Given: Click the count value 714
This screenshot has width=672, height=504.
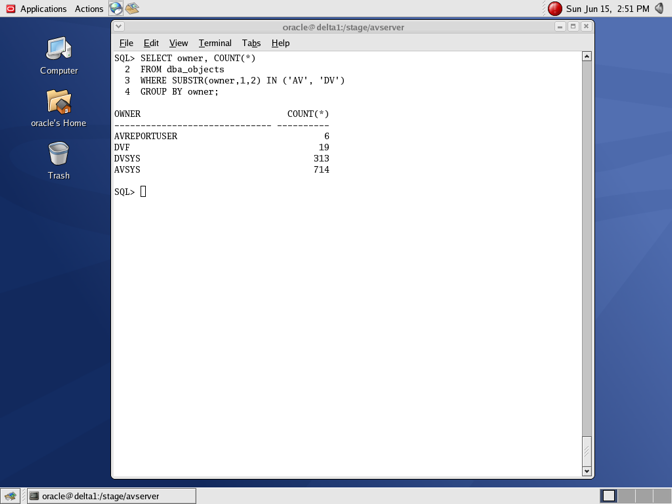Looking at the screenshot, I should pos(321,170).
